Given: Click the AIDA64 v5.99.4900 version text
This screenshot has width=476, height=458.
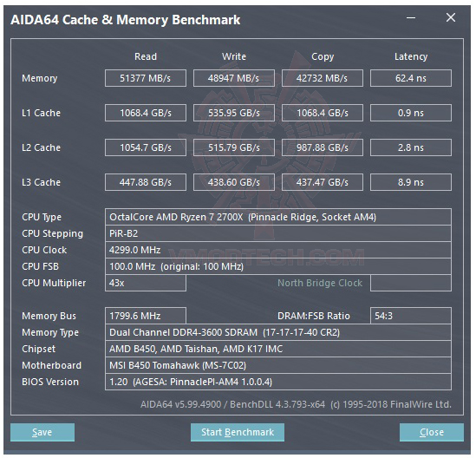Looking at the screenshot, I should [x=296, y=404].
